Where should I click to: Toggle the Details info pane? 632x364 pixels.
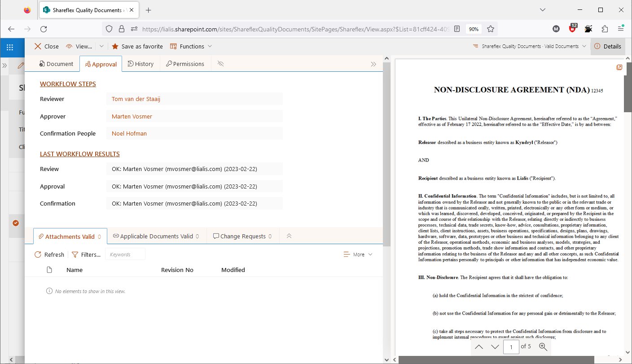pyautogui.click(x=608, y=46)
